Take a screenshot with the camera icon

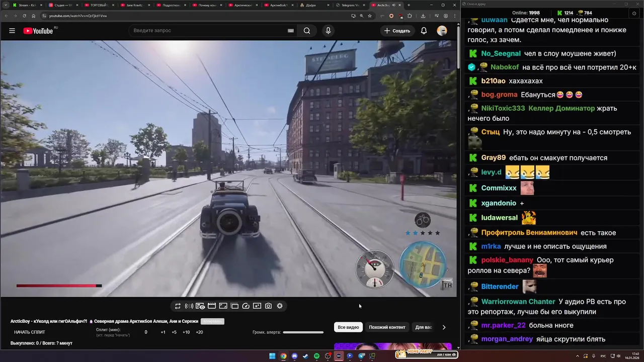[x=268, y=306]
